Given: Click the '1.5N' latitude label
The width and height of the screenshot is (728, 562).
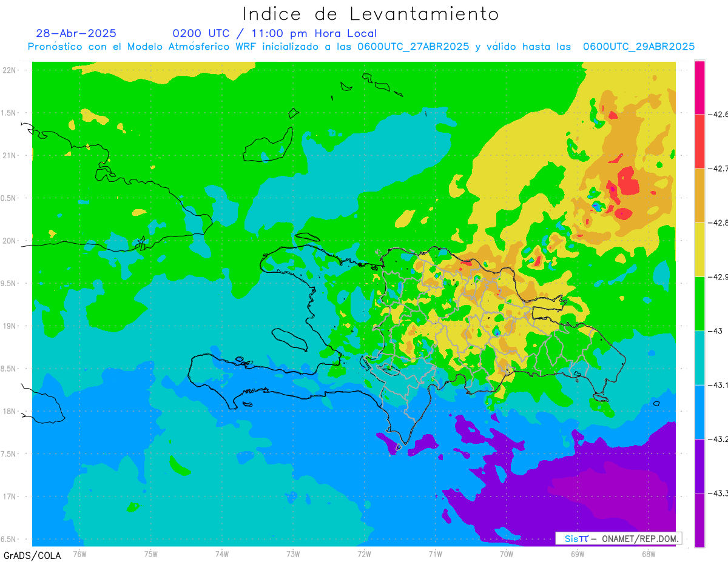Looking at the screenshot, I should coord(8,113).
